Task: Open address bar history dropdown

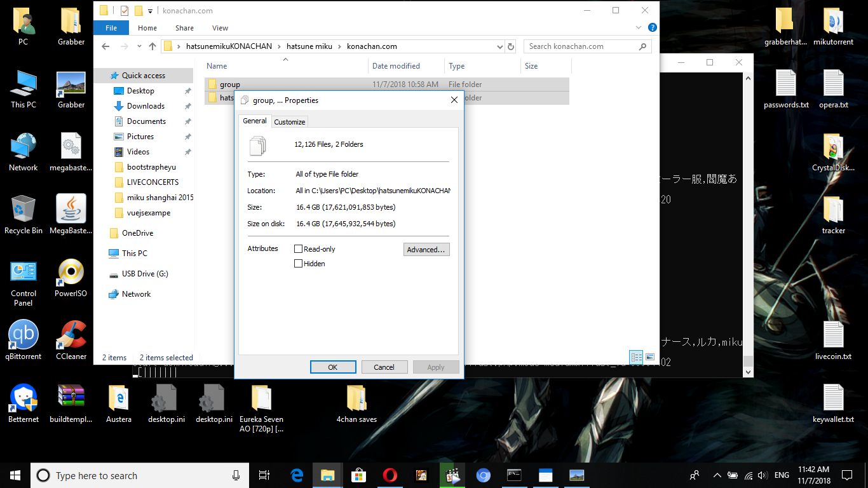Action: pyautogui.click(x=499, y=46)
